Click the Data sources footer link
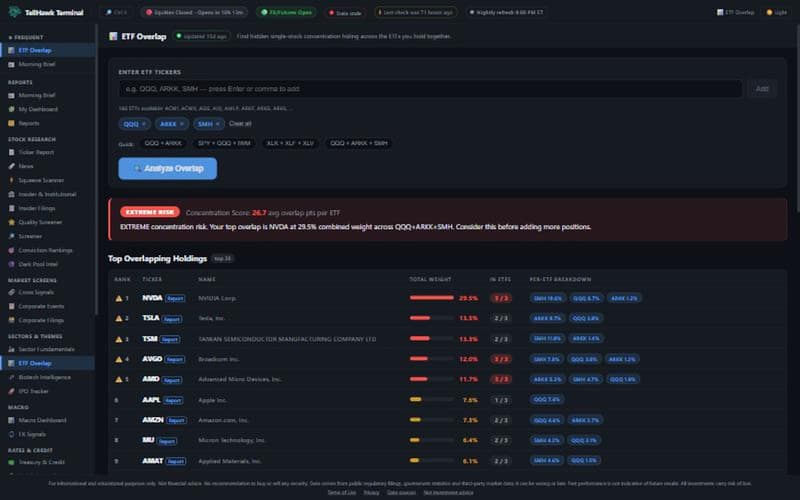 click(401, 492)
